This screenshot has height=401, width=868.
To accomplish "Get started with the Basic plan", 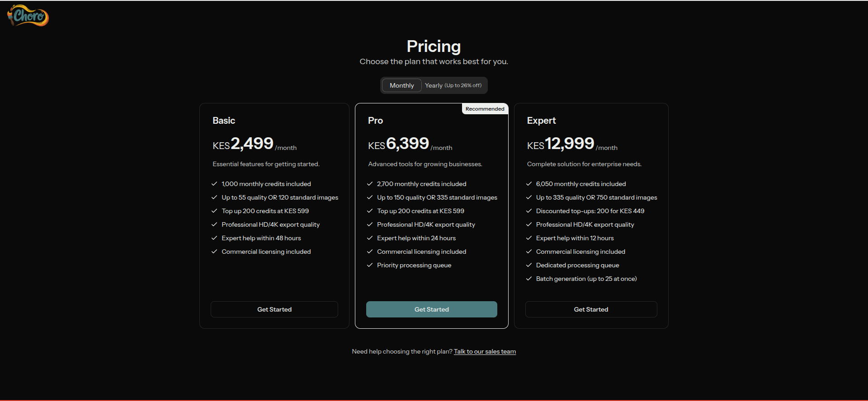I will pyautogui.click(x=274, y=309).
